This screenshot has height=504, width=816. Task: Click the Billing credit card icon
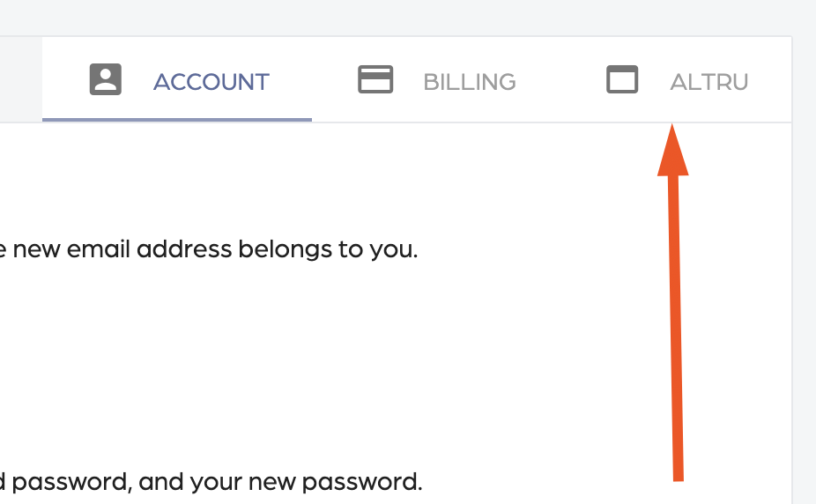tap(375, 79)
